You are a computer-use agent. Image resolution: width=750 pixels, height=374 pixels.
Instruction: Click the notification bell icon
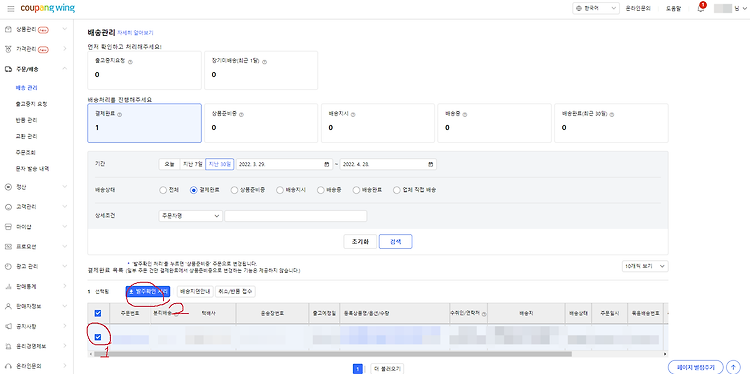(x=701, y=9)
